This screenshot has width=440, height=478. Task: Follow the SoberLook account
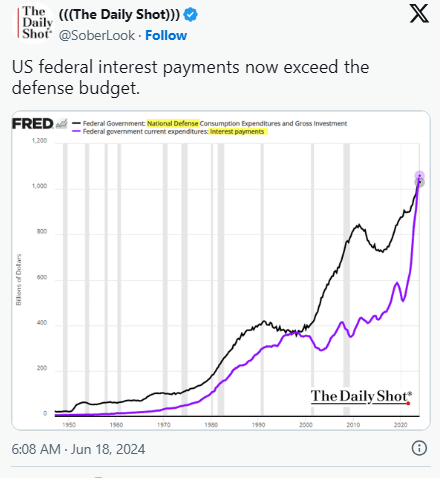pos(166,35)
